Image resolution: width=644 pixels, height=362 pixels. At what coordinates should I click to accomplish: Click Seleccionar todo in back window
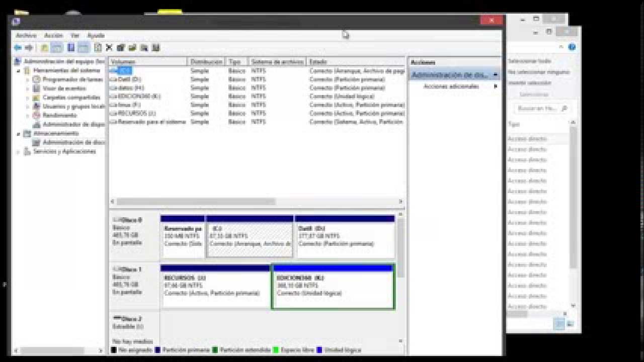pos(529,61)
